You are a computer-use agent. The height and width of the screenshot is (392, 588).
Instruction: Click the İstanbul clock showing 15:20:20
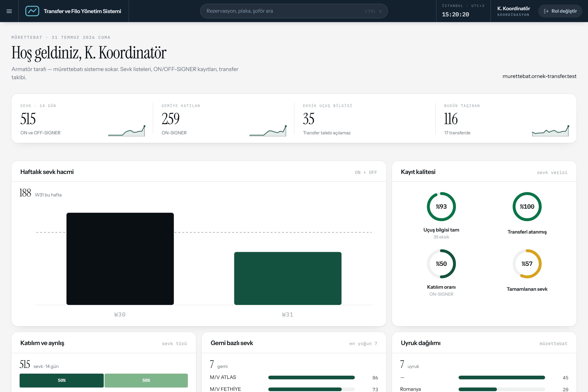[x=463, y=11]
